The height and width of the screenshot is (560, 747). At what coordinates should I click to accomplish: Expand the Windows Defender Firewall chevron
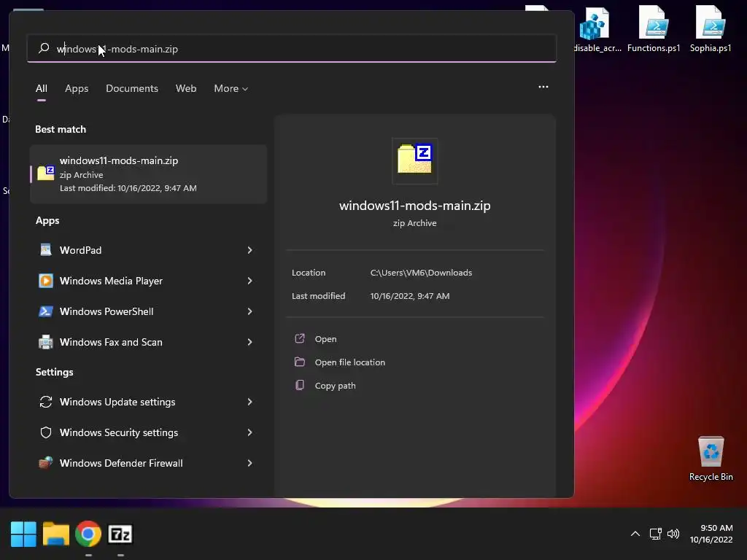click(249, 463)
